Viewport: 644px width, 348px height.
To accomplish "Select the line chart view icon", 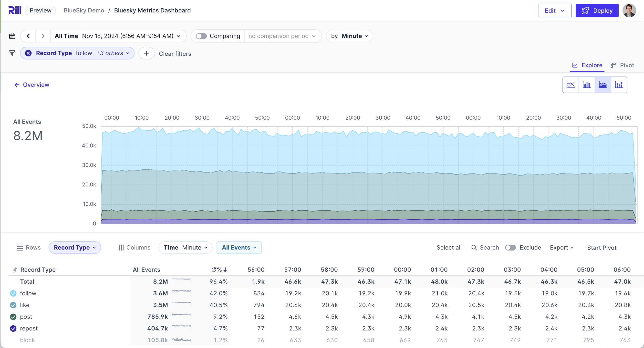I will (x=571, y=85).
